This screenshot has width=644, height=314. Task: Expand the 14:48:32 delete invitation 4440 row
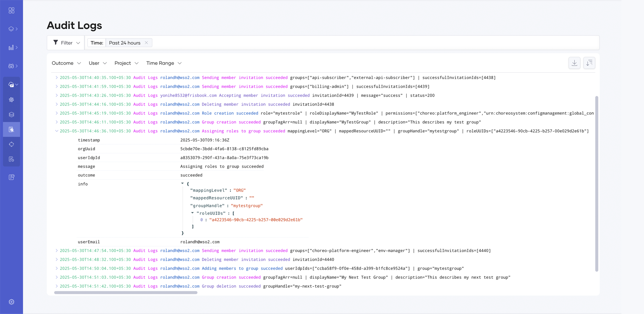[x=56, y=259]
